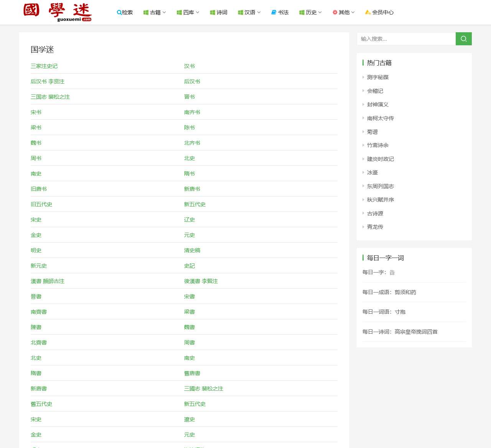
Task: Open the 后汉书 李贤注 link
Action: (x=48, y=81)
